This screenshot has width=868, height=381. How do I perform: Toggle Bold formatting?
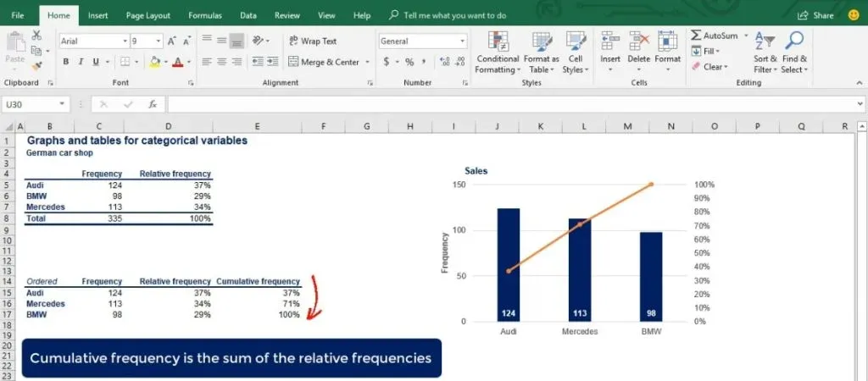(66, 62)
